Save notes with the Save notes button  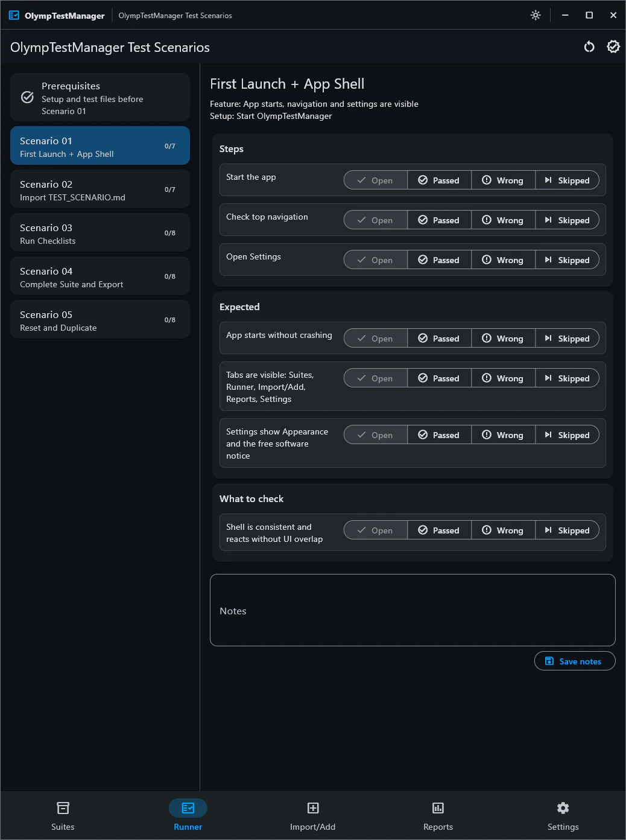coord(575,661)
